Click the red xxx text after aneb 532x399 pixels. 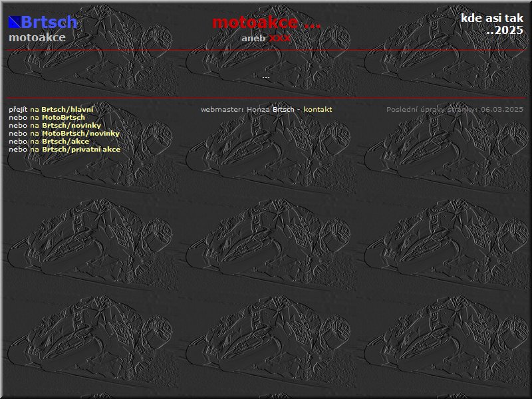(280, 39)
